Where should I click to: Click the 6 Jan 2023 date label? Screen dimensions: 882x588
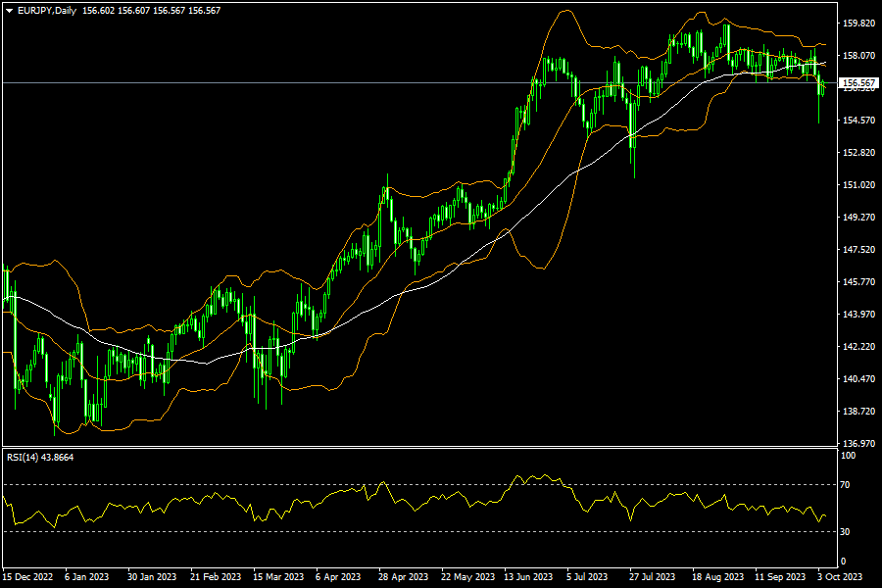click(86, 577)
